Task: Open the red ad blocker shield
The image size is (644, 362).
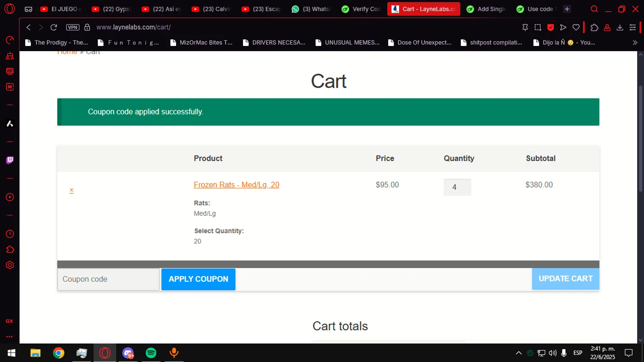Action: [550, 27]
